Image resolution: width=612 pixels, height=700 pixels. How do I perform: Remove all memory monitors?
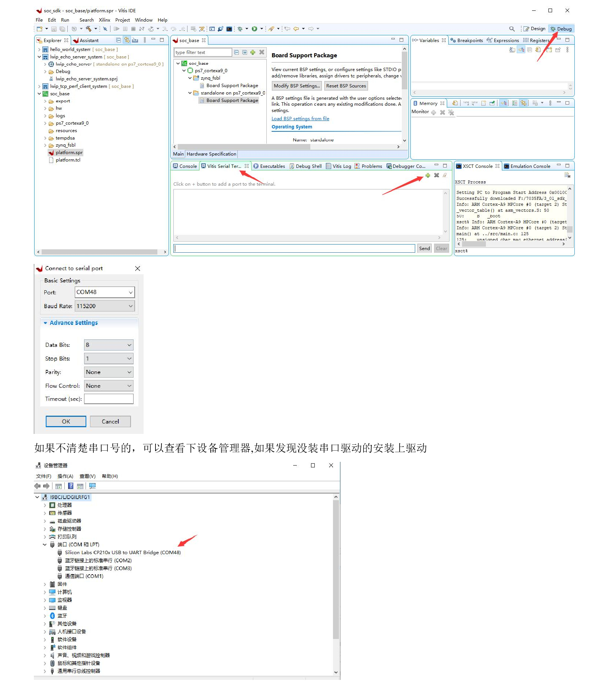point(451,112)
